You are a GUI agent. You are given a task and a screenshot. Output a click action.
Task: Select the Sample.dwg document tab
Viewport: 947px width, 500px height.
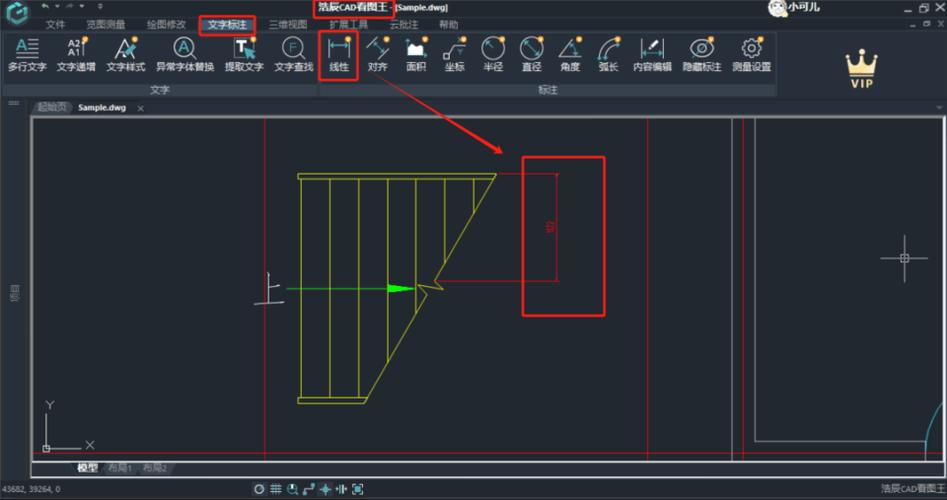pos(102,107)
